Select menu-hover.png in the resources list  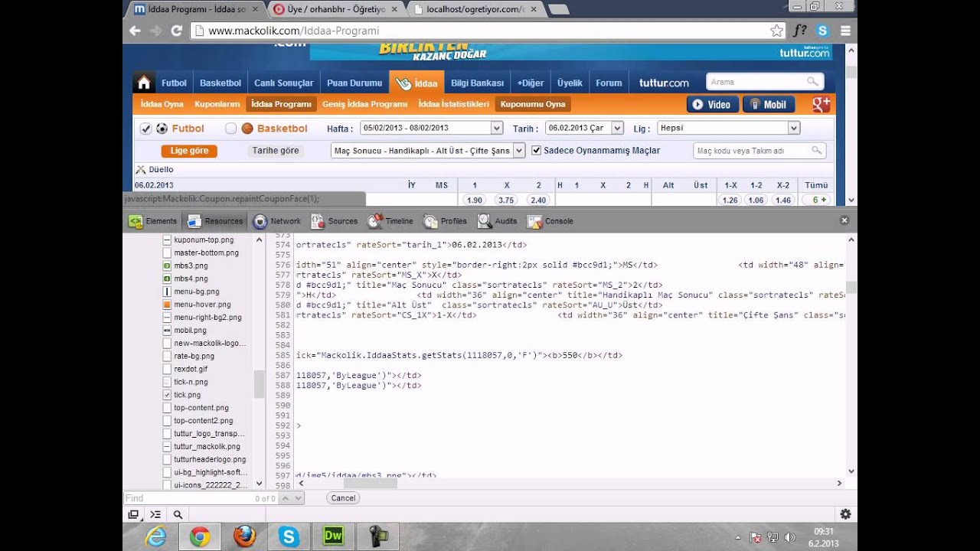tap(202, 305)
